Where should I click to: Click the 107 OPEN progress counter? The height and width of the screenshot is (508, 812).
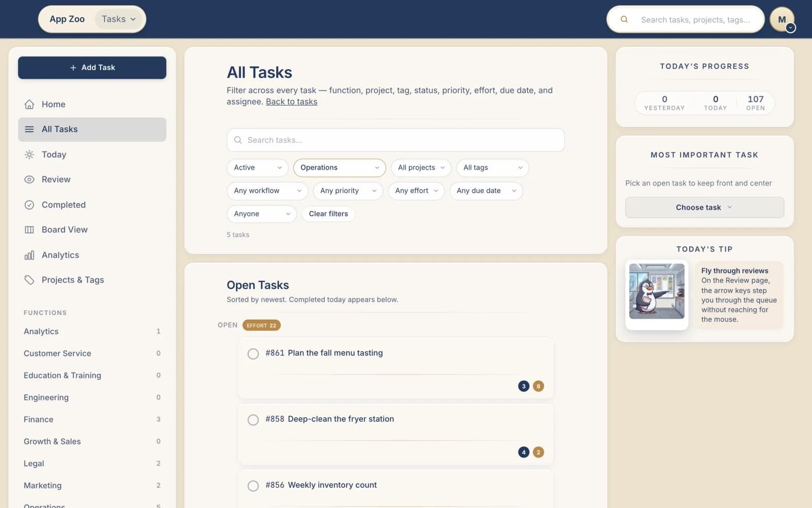(755, 103)
